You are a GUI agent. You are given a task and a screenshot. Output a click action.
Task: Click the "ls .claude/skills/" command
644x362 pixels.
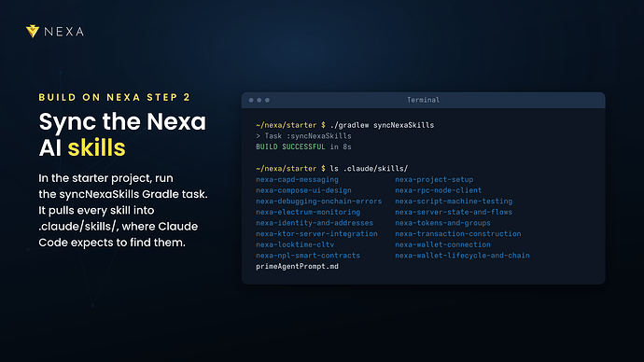(x=370, y=169)
